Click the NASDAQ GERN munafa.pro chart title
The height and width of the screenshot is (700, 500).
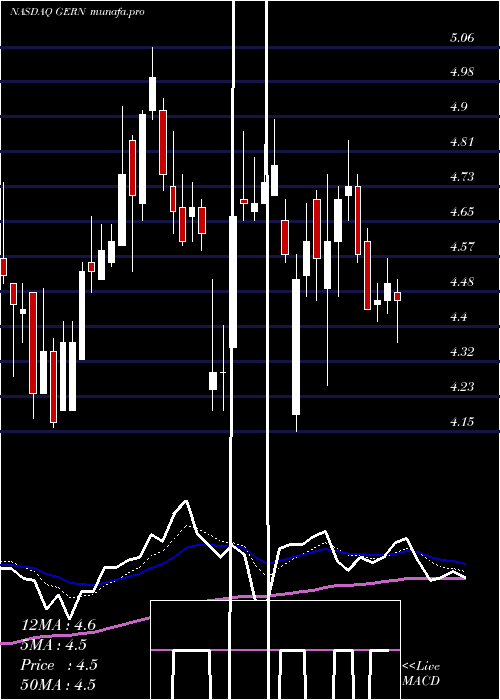[77, 12]
